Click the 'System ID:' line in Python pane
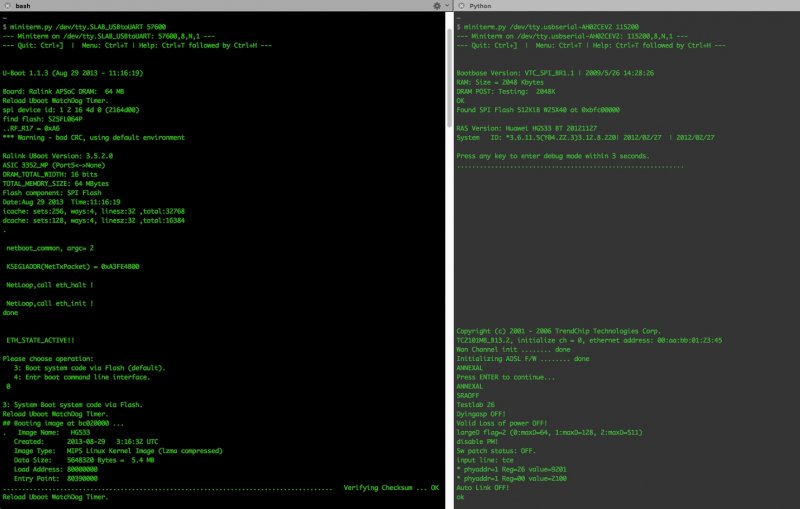 [585, 138]
